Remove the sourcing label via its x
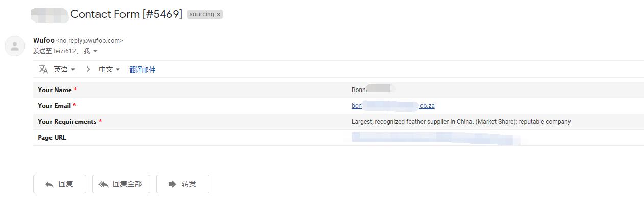Image resolution: width=644 pixels, height=201 pixels. (x=219, y=15)
